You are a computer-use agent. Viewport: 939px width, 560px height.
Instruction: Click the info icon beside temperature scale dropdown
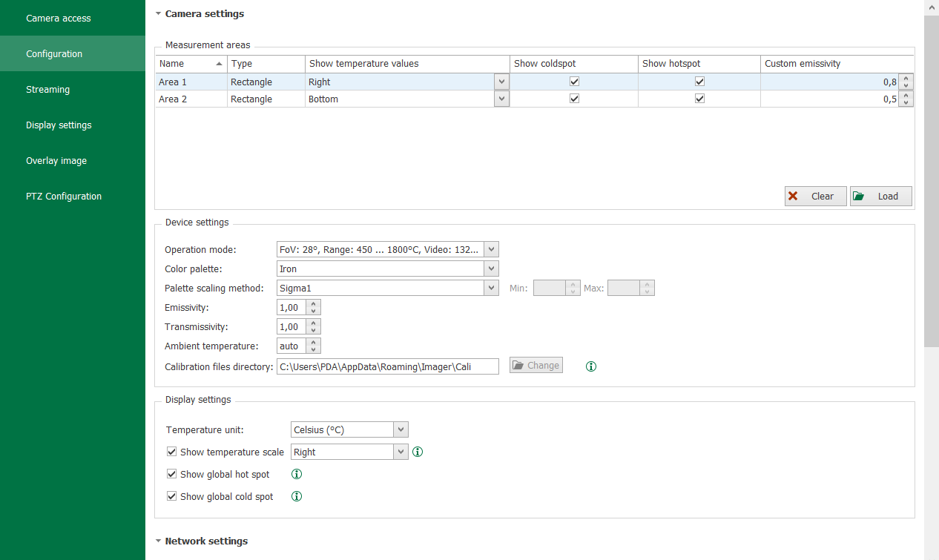pos(418,452)
